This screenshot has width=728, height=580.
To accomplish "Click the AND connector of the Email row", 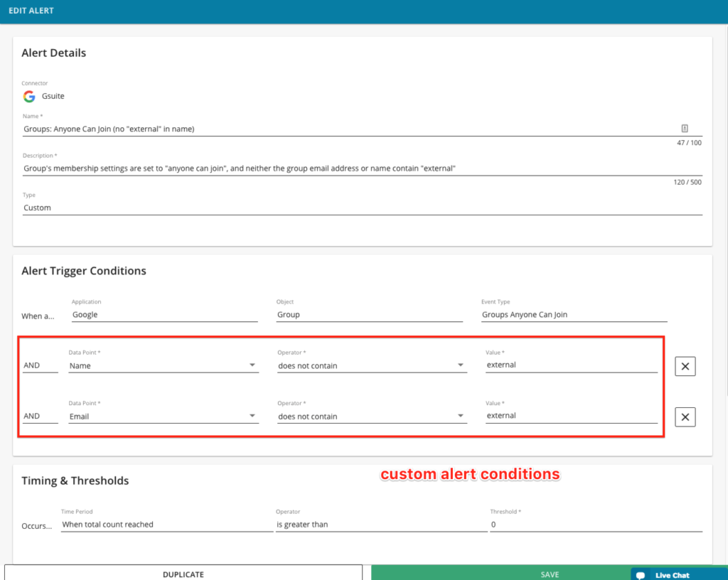I will 41,416.
